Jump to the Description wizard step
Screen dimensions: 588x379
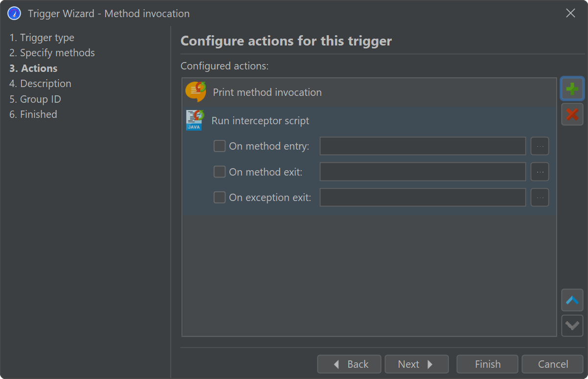coord(41,84)
